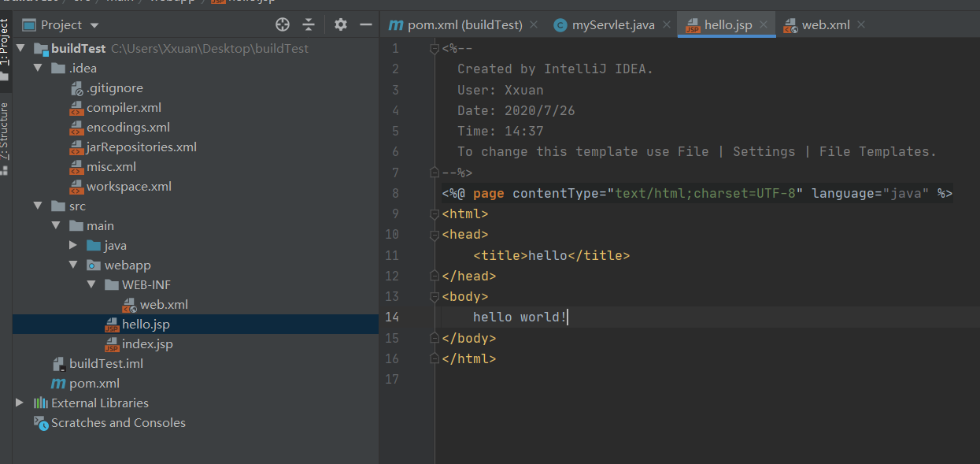Expand External Libraries node

point(20,403)
